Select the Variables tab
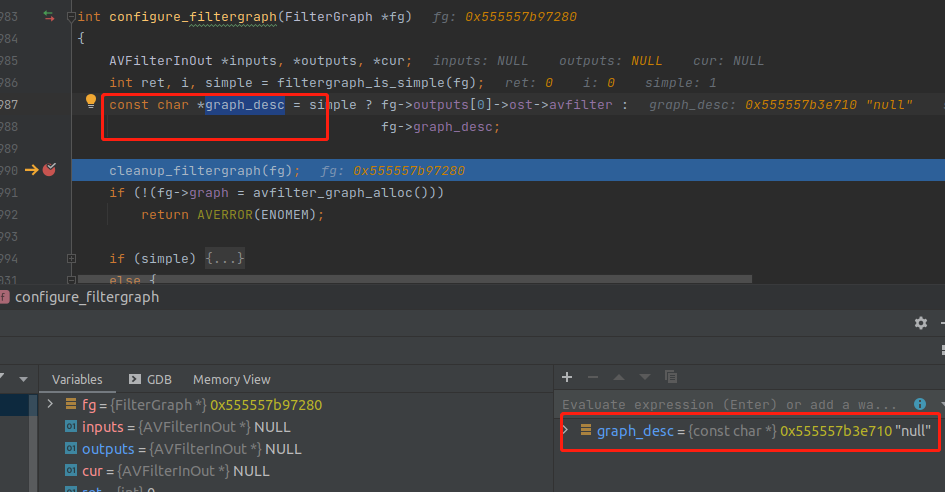945x492 pixels. point(77,379)
